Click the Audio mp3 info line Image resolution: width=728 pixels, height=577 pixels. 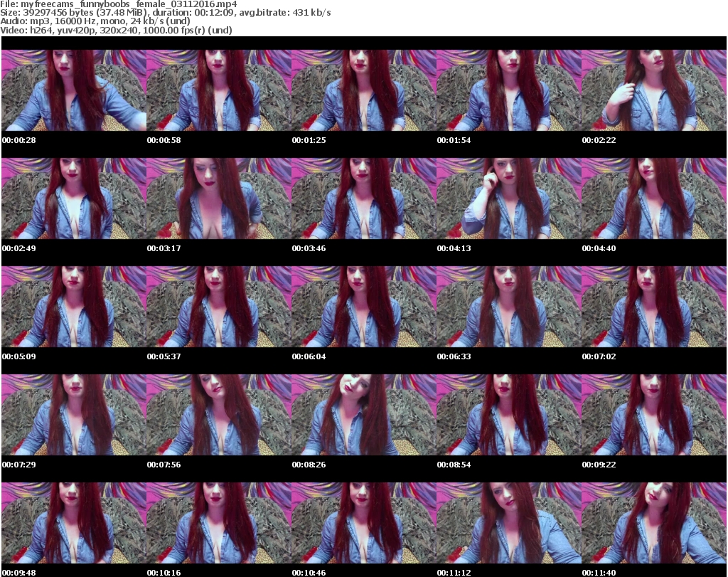pyautogui.click(x=95, y=21)
